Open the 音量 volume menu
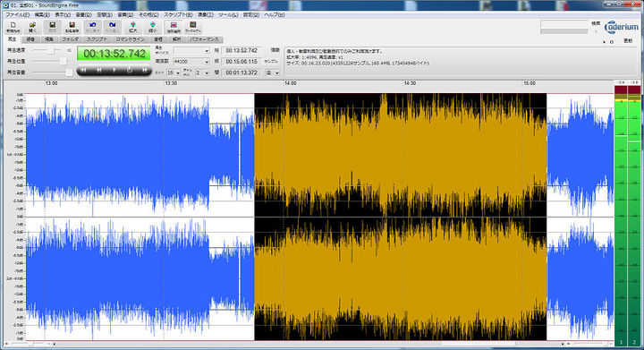Image resolution: width=644 pixels, height=350 pixels. pyautogui.click(x=83, y=15)
